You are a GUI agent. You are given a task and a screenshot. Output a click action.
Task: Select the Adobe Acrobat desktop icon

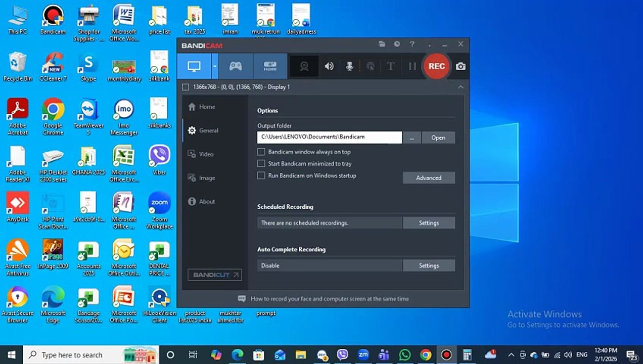point(18,117)
